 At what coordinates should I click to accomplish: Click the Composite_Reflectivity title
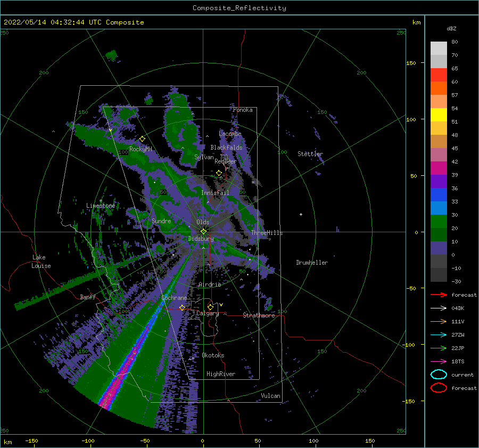coord(239,8)
